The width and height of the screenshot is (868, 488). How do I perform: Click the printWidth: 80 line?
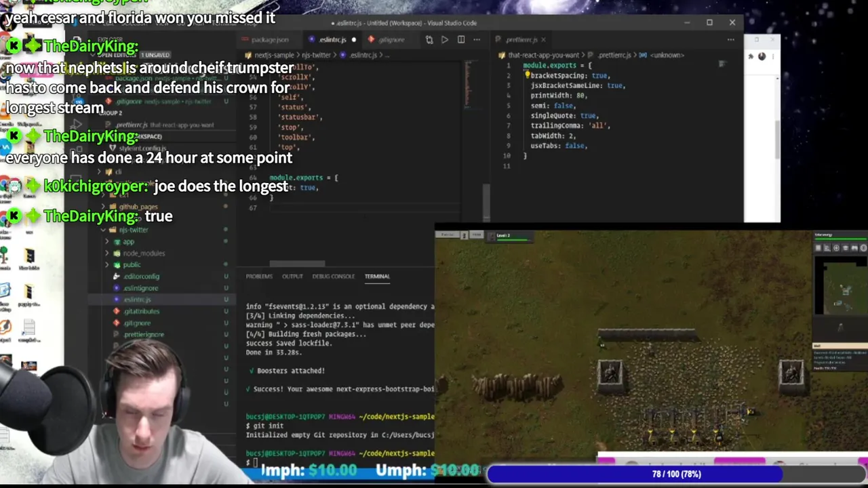tap(559, 96)
